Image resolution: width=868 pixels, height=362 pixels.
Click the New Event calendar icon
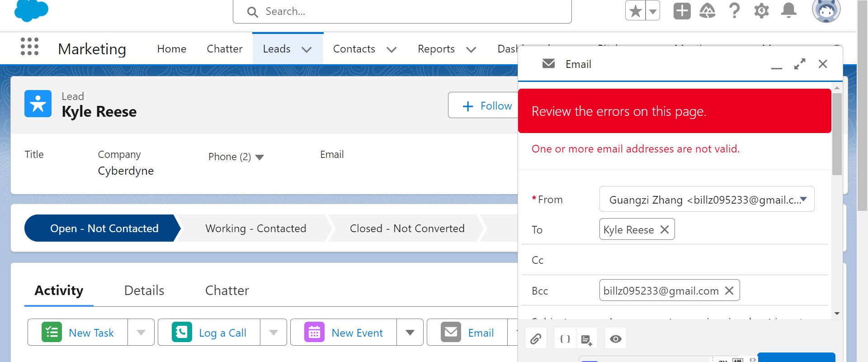pos(314,332)
